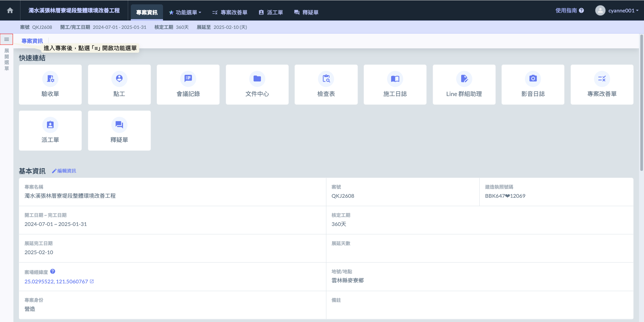This screenshot has width=644, height=322.
Task: Toggle the hamburger menu to expand sidebar
Action: 7,39
